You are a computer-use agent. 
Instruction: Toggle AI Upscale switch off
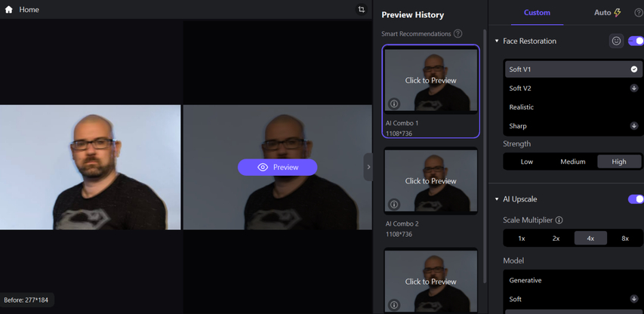636,199
